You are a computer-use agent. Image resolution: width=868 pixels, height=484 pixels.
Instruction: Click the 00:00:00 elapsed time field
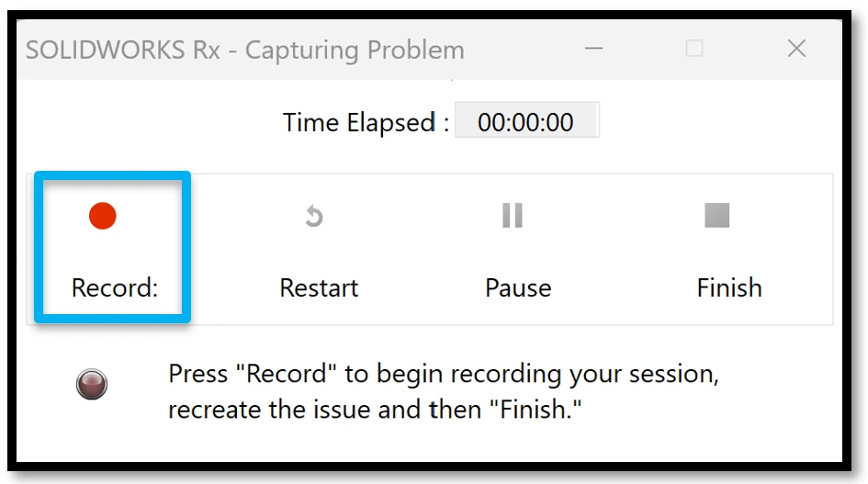tap(526, 119)
